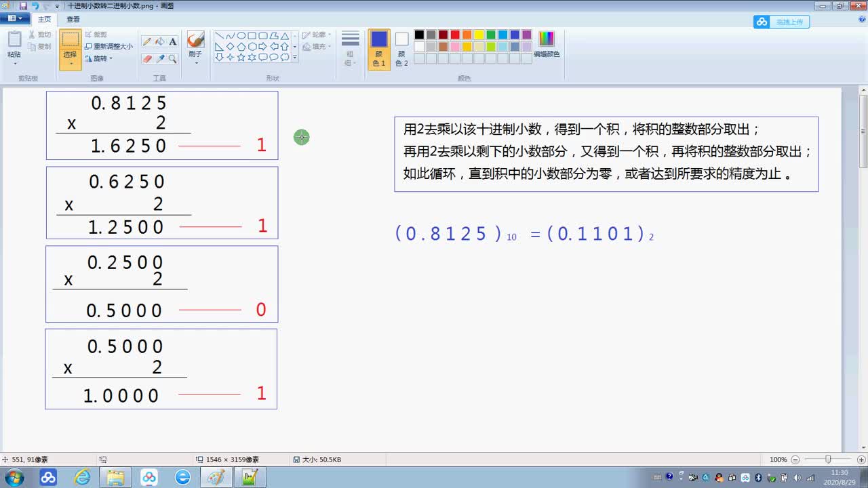Open Edit colors (编辑颜色) dialog
The height and width of the screenshot is (488, 868).
[547, 44]
